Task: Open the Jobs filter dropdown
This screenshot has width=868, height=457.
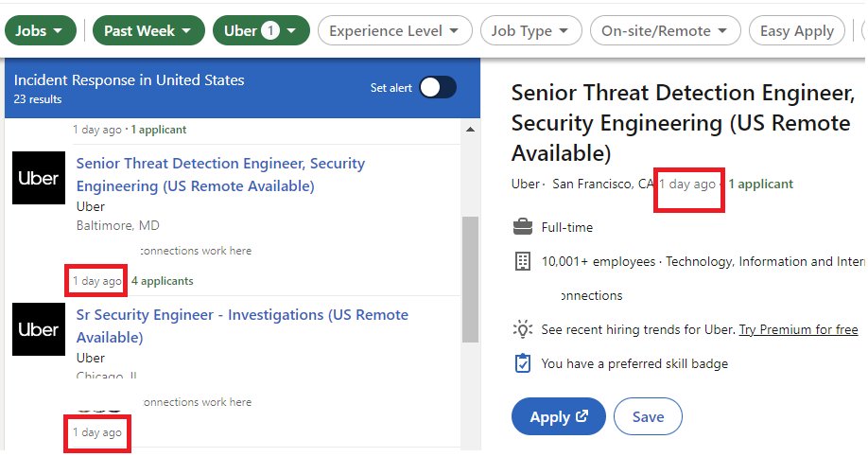Action: click(41, 30)
